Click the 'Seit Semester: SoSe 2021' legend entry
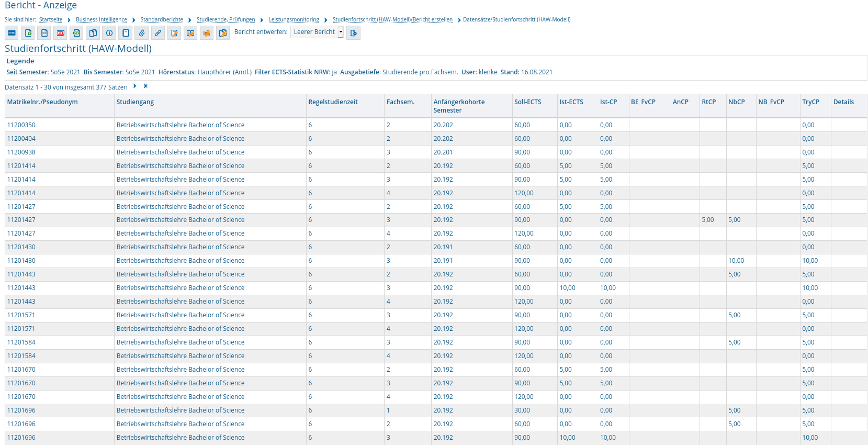 coord(43,72)
